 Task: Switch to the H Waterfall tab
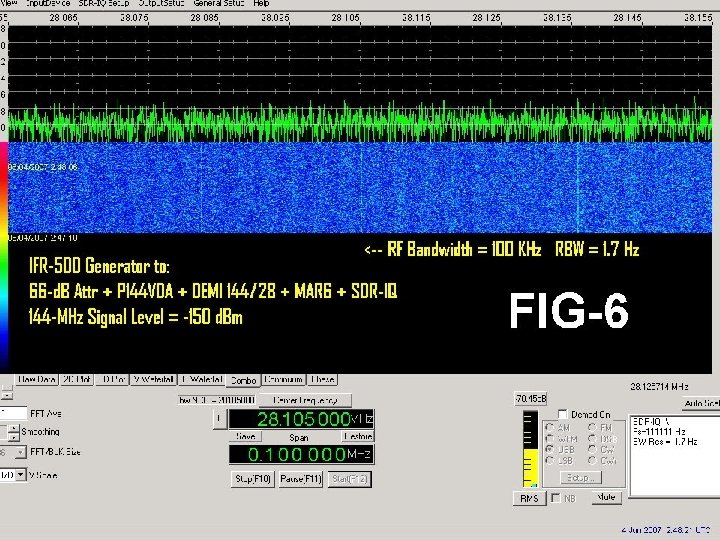click(202, 379)
